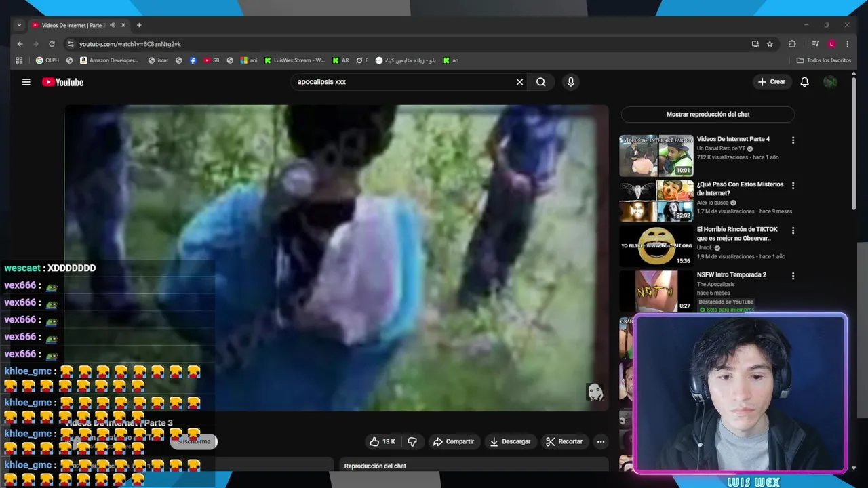Go back in the browser
Viewport: 868px width, 488px height.
(x=20, y=44)
